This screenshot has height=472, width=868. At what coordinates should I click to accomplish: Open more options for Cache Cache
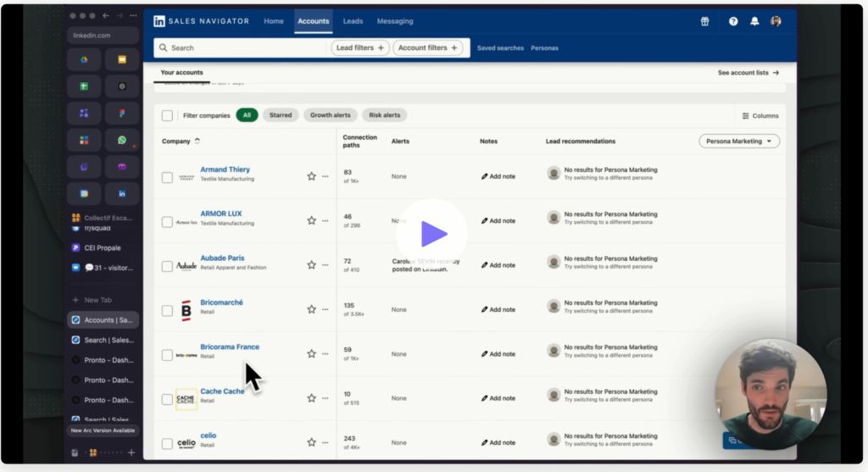point(325,397)
